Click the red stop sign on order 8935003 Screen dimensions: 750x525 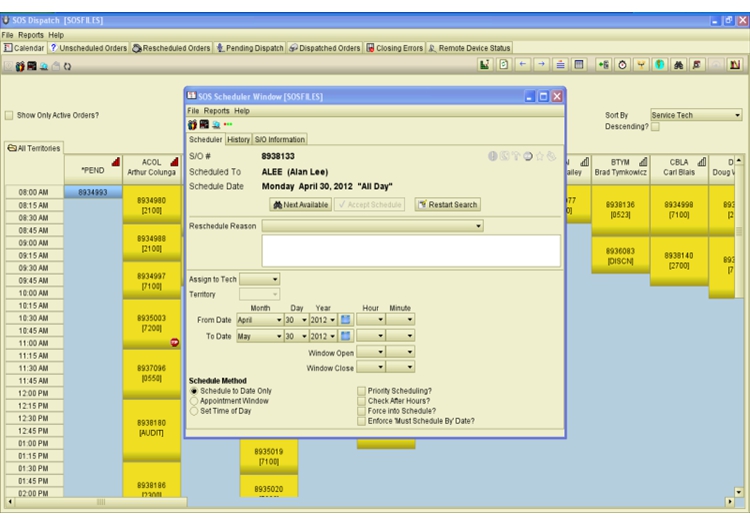(x=175, y=342)
